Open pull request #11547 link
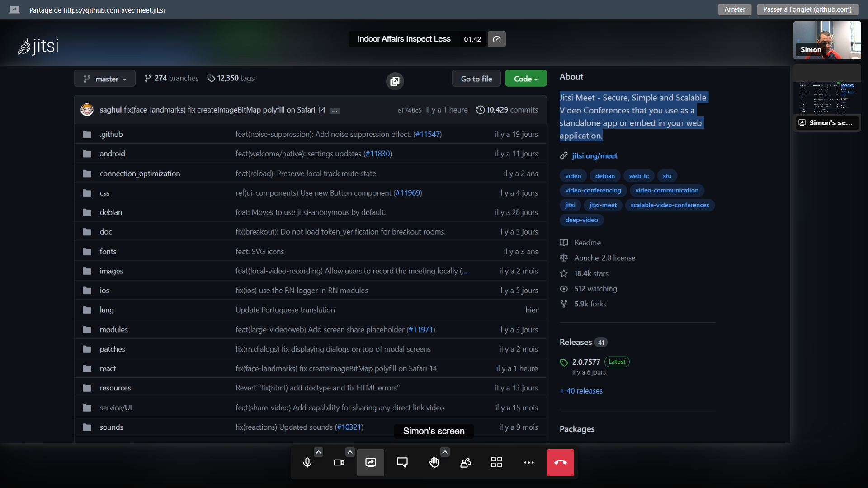This screenshot has height=488, width=868. (x=427, y=134)
